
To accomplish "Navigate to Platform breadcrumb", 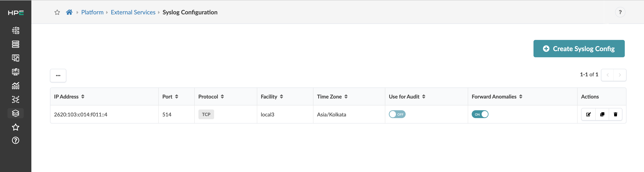I will 92,12.
